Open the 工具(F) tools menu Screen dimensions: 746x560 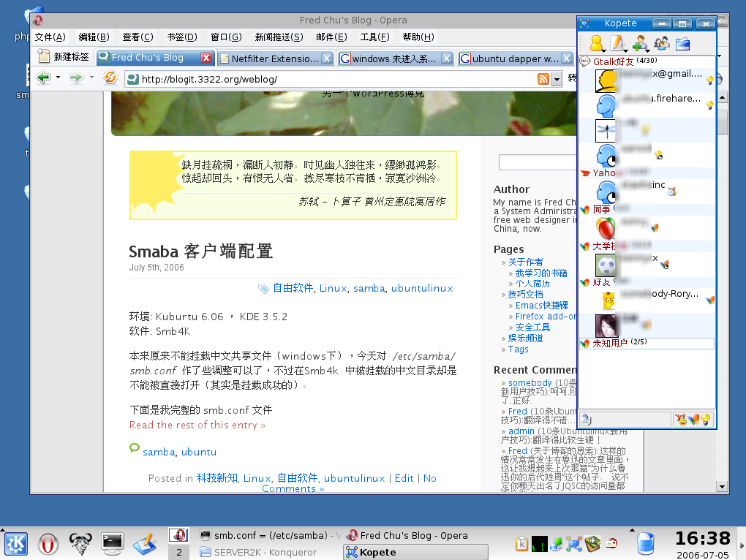click(x=374, y=37)
